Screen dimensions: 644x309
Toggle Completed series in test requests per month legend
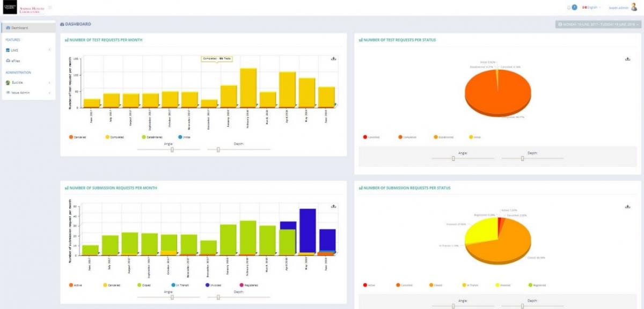[x=114, y=137]
